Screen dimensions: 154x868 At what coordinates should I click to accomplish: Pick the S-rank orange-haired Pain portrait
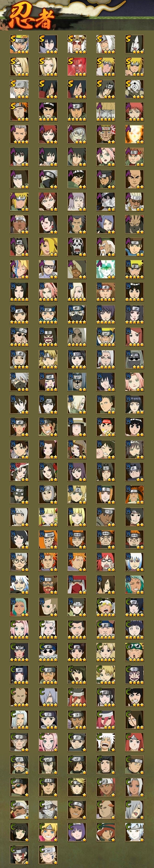point(19,111)
